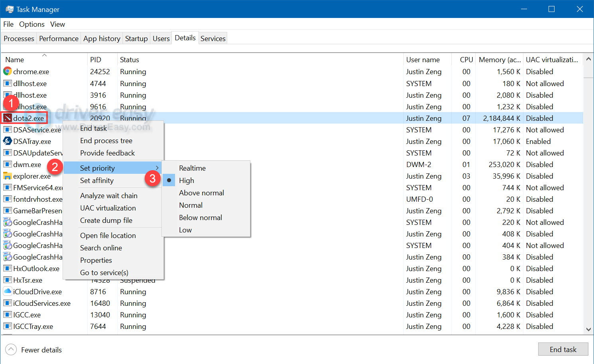Image resolution: width=594 pixels, height=364 pixels.
Task: Open the View menu
Action: 57,24
